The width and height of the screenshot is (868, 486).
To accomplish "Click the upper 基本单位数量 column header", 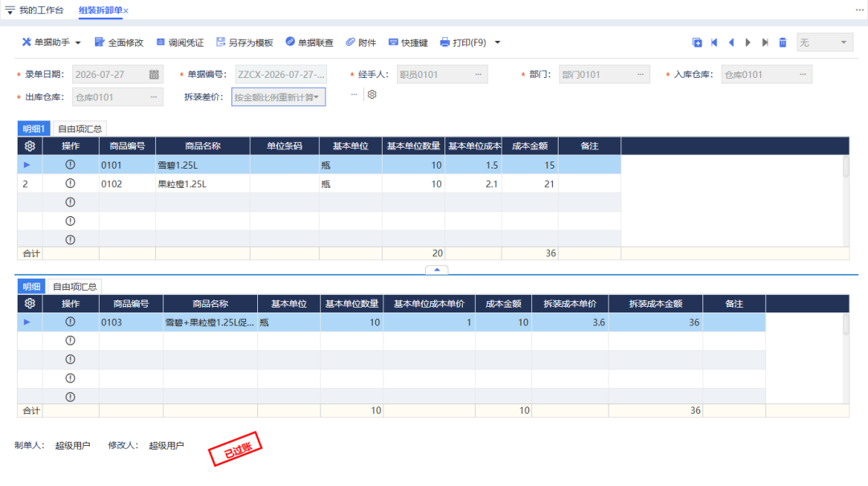I will pos(413,146).
